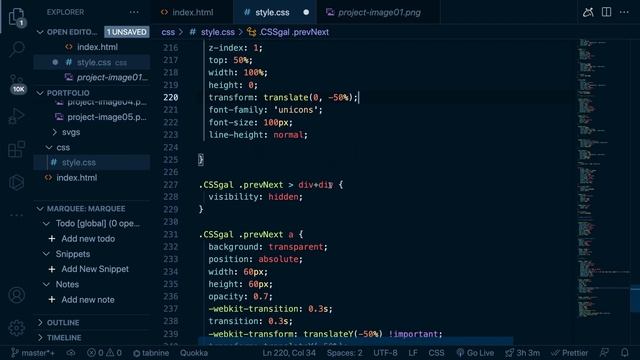Click the sync cloud icon in status bar
Viewport: 640px width, 360px height.
[71, 353]
